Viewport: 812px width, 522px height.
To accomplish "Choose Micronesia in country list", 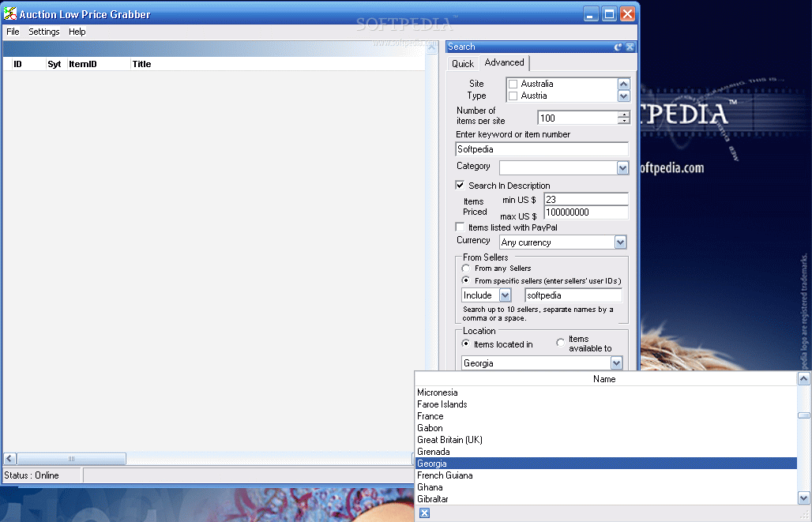I will (x=606, y=392).
